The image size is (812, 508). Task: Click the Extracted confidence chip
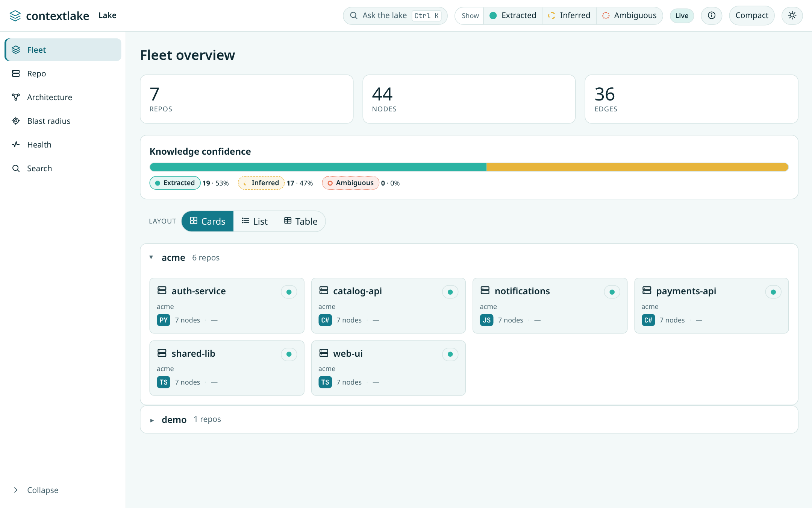click(x=175, y=183)
